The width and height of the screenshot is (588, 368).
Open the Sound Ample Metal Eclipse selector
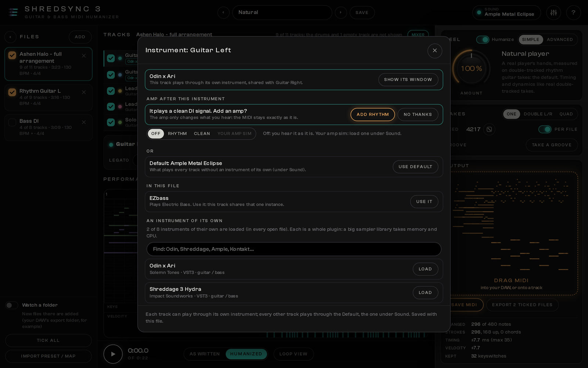tap(506, 13)
